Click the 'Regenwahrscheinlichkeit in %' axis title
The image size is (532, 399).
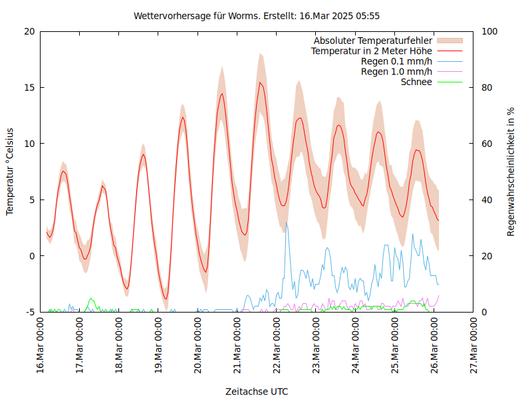[x=511, y=172]
